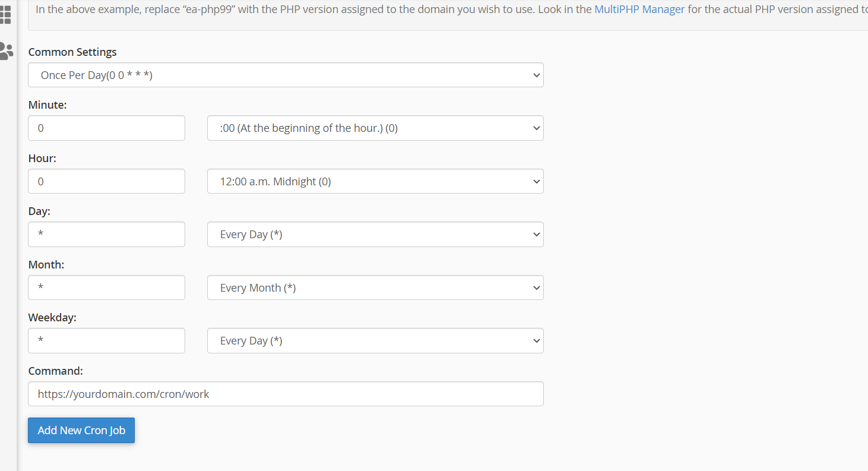The width and height of the screenshot is (868, 471).
Task: Expand the Day preset dropdown
Action: tap(375, 235)
